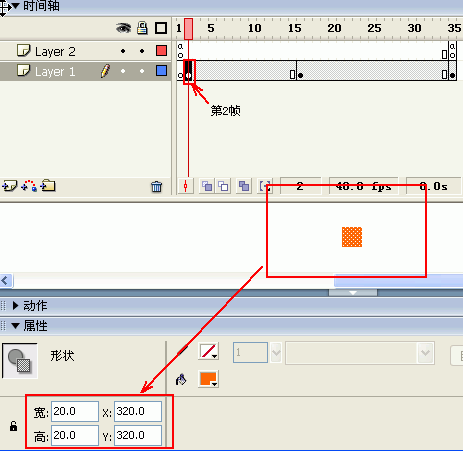The image size is (463, 451).
Task: Click the 宽 width input field
Action: [x=75, y=411]
